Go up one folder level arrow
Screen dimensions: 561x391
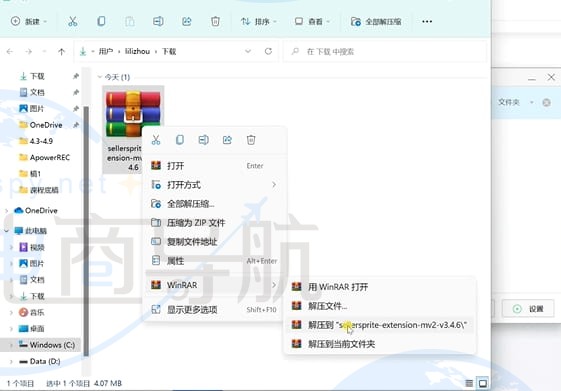(x=61, y=52)
